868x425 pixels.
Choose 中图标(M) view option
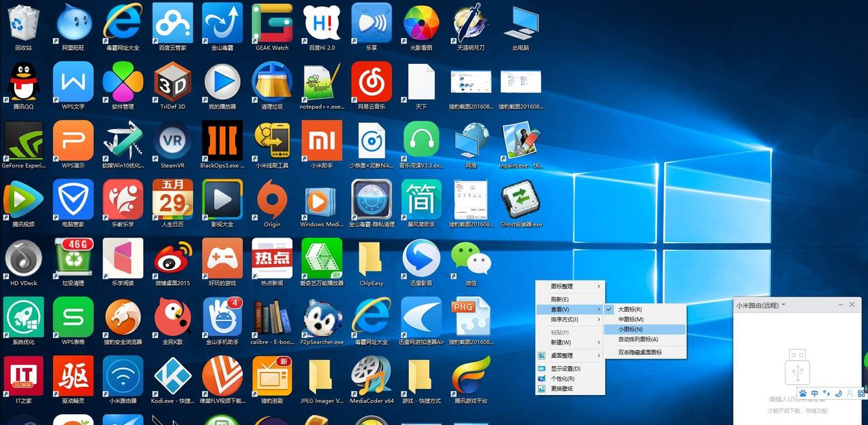[645, 319]
